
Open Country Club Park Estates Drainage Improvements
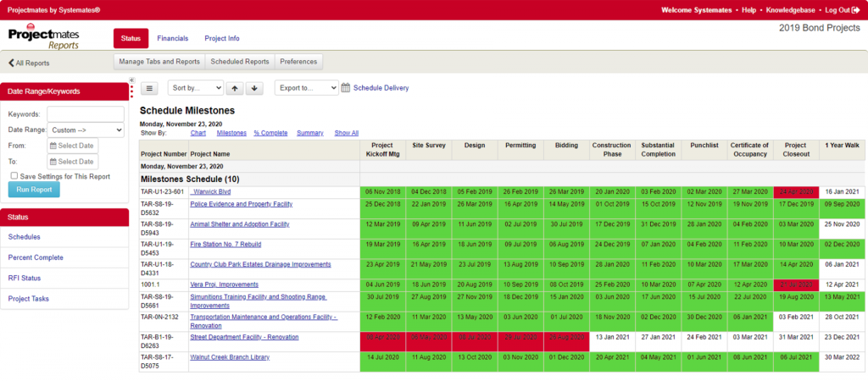261,264
